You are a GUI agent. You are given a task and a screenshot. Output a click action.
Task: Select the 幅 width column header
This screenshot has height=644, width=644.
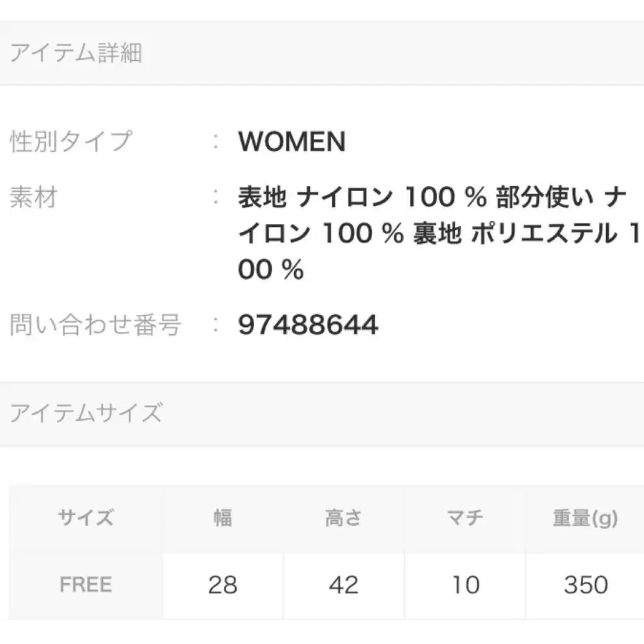click(223, 518)
